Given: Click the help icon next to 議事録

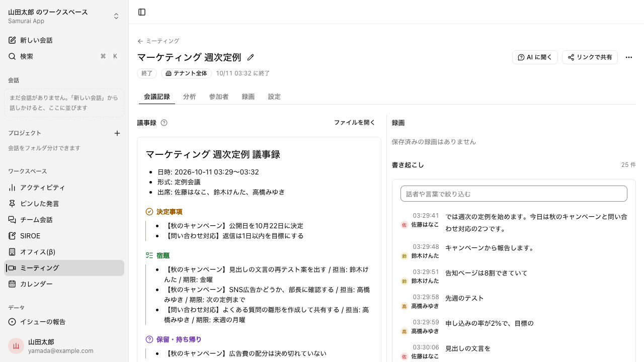Looking at the screenshot, I should click(x=164, y=123).
